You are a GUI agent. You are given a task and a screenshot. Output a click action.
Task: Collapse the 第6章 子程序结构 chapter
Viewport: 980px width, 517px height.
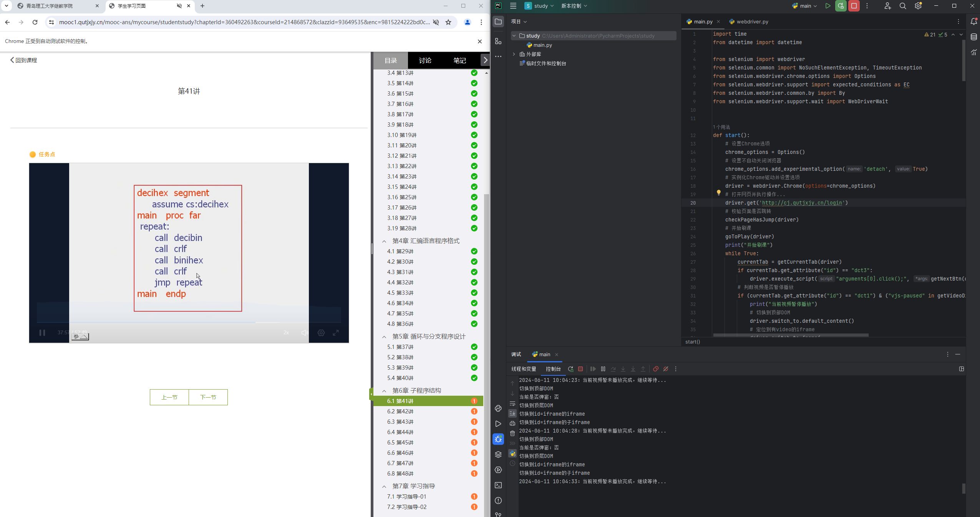384,391
